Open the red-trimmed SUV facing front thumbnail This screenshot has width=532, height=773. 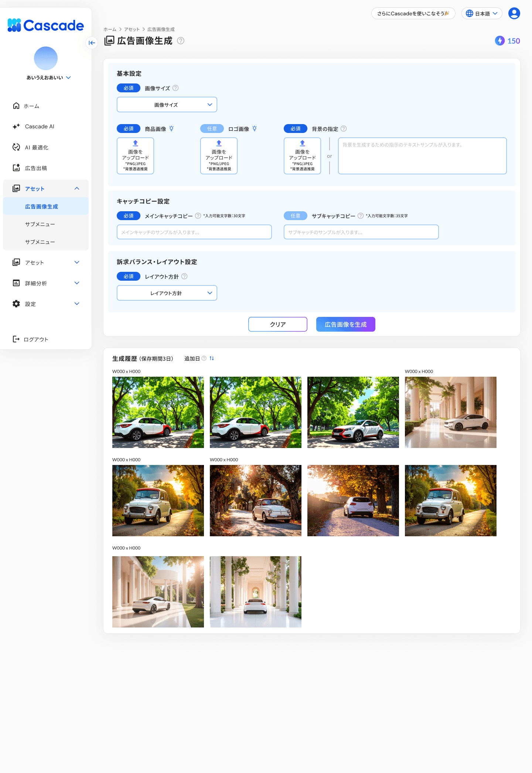click(x=353, y=412)
